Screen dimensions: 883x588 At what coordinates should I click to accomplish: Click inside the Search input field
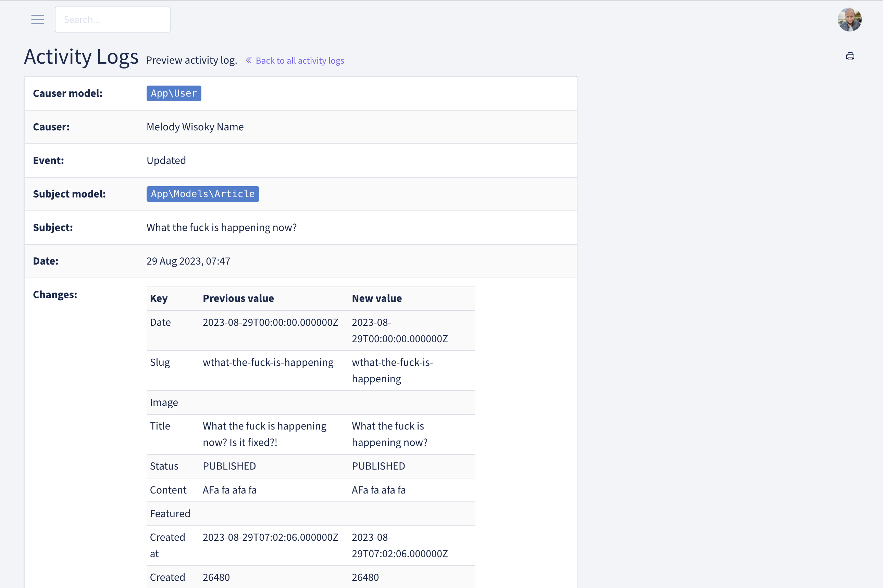[x=113, y=19]
